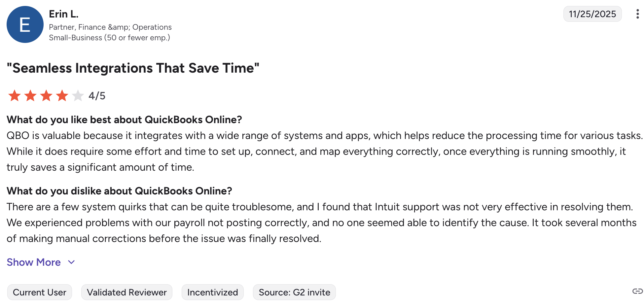Select the Source: G2 invite label
This screenshot has height=307, width=644.
(x=294, y=292)
